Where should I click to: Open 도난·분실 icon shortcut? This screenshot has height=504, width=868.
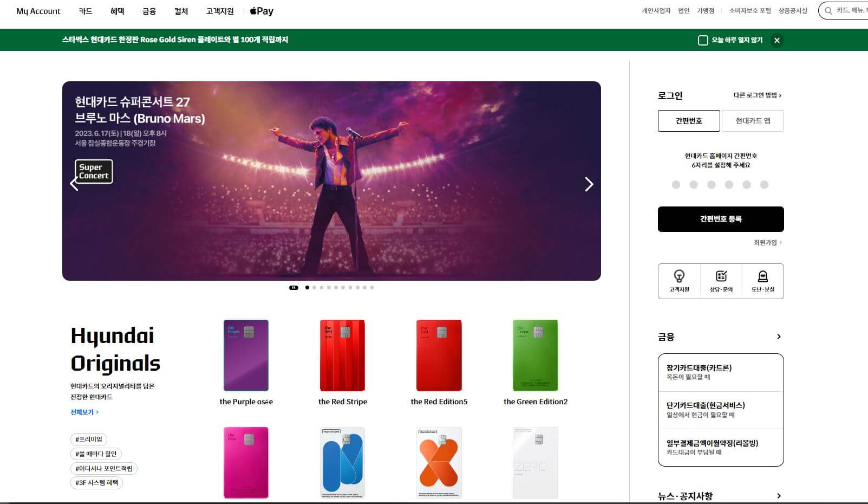pos(762,281)
